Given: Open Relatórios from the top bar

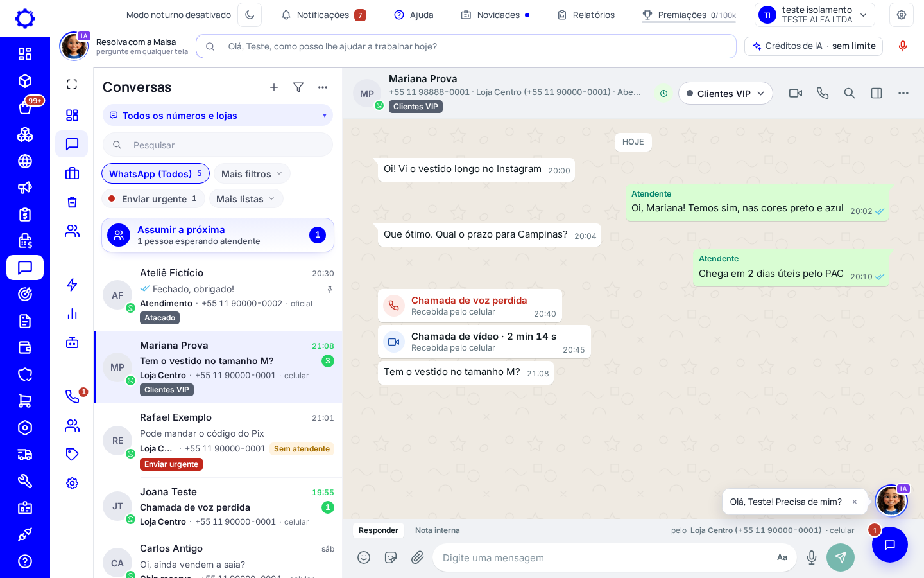Looking at the screenshot, I should point(586,15).
